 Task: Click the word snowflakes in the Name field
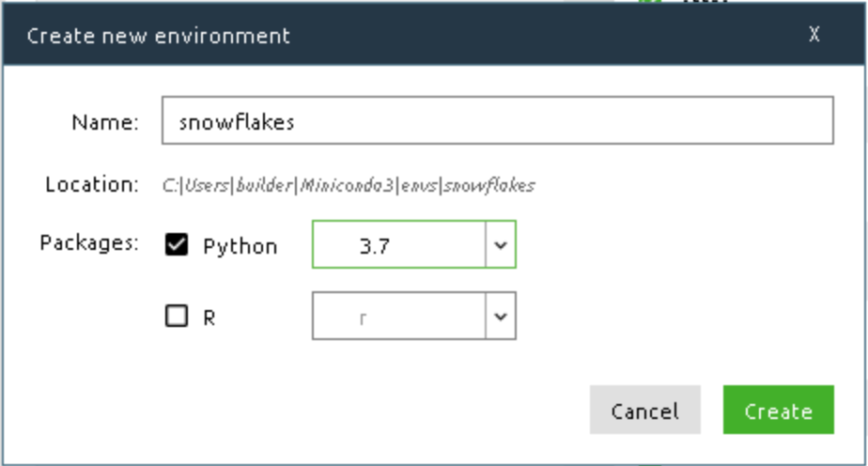pos(237,122)
